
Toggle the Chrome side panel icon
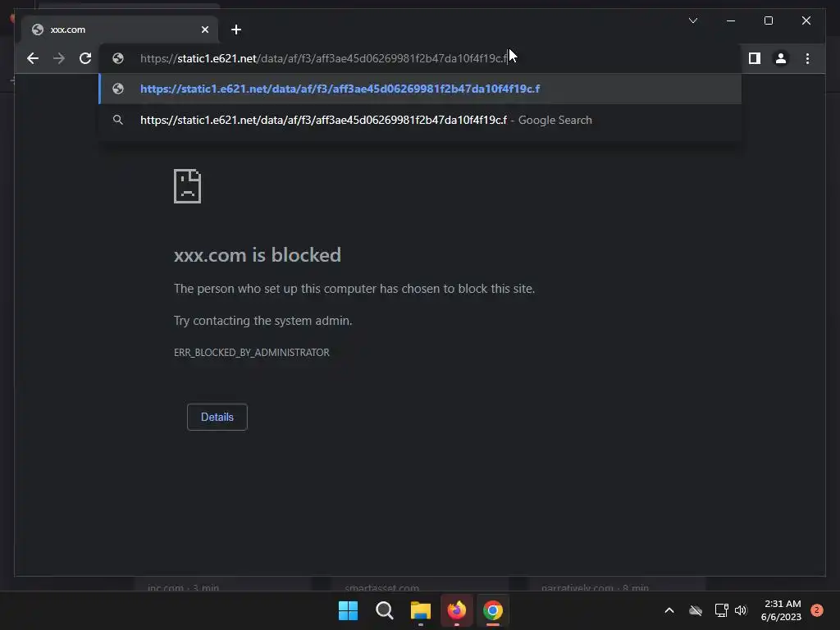click(755, 58)
